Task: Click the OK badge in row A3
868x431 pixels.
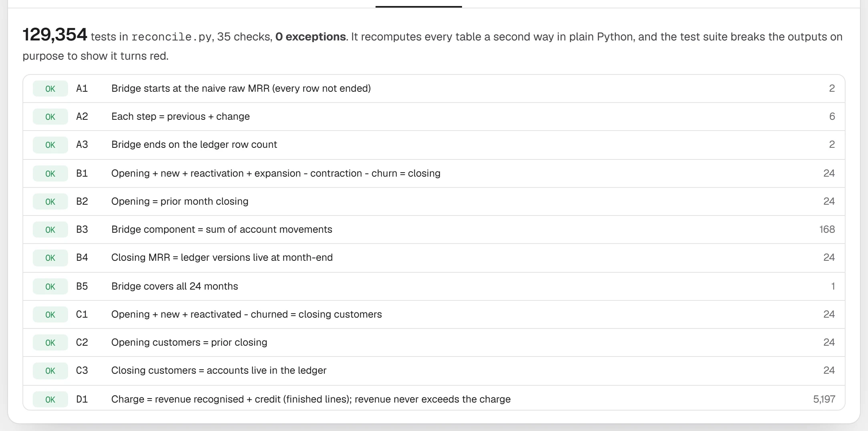Action: point(50,145)
